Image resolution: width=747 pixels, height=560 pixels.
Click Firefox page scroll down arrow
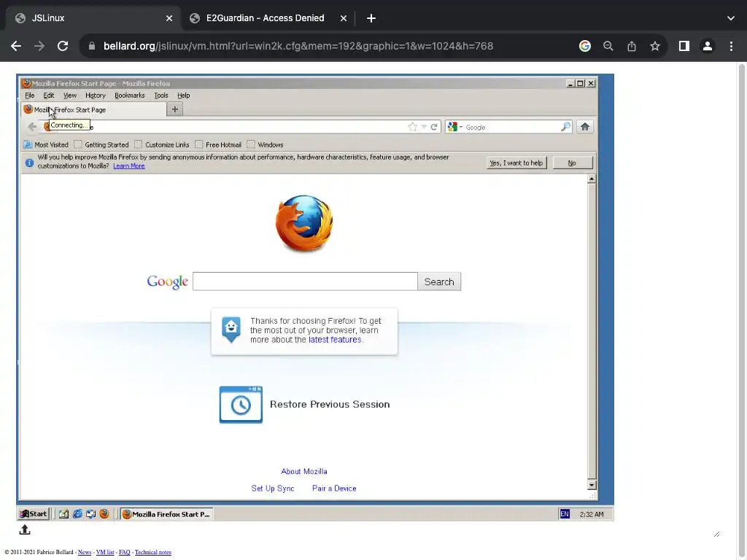pyautogui.click(x=592, y=485)
